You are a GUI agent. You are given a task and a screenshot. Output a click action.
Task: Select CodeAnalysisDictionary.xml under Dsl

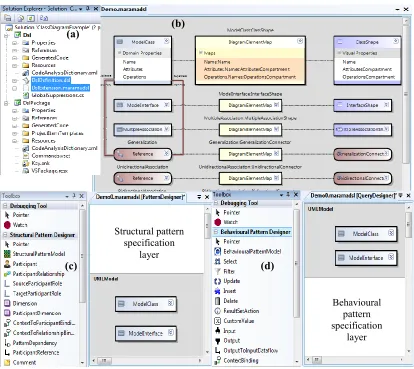(64, 73)
